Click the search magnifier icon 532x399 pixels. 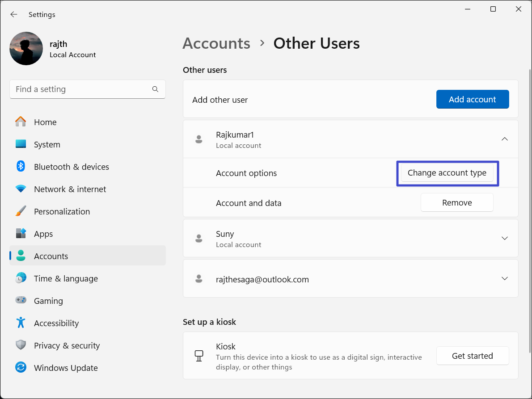(x=155, y=89)
